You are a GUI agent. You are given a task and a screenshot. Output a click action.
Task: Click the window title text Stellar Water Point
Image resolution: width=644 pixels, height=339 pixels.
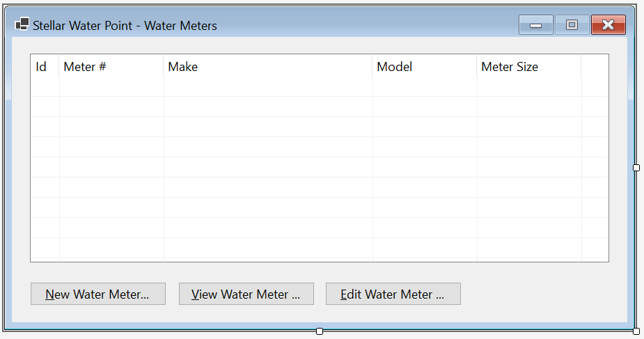point(83,26)
